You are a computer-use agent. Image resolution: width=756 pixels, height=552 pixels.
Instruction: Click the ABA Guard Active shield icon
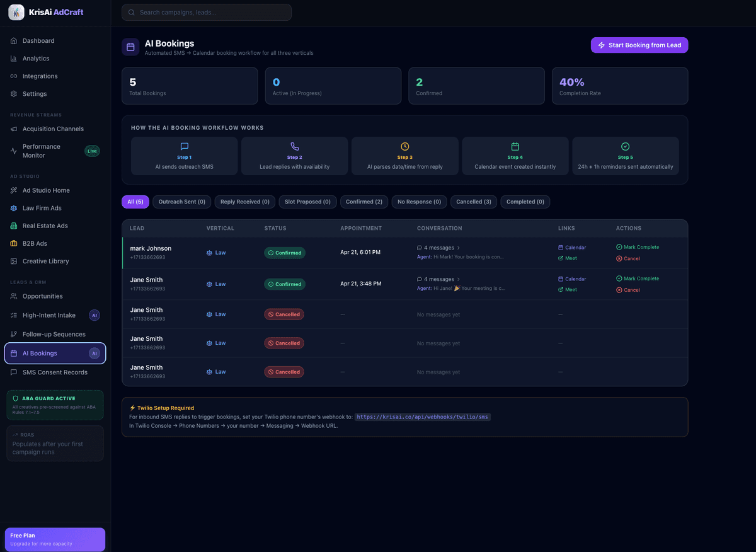(x=16, y=398)
